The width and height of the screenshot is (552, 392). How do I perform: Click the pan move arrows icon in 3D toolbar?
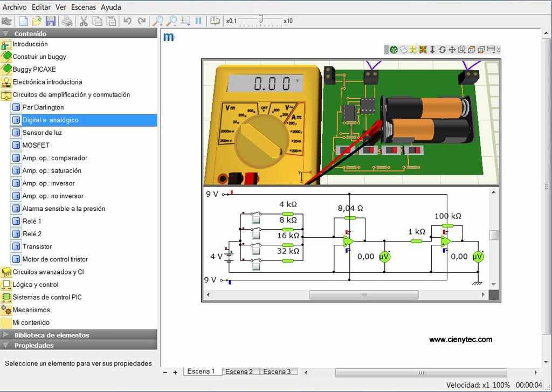452,50
